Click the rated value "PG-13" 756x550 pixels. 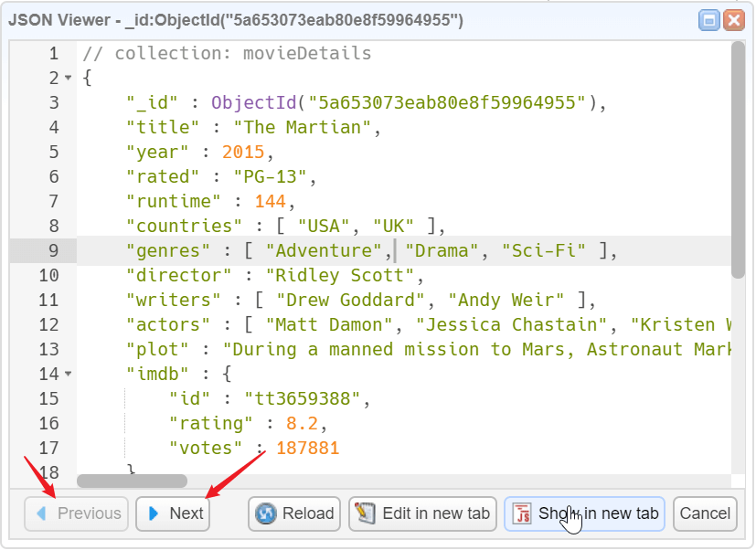coord(270,176)
